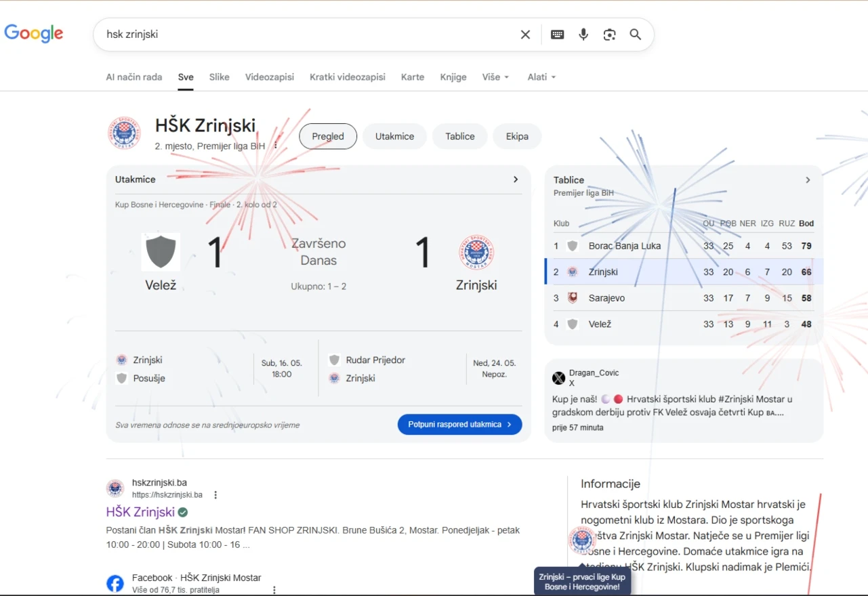Screen dimensions: 868x596
Task: Switch to AI način rada tab
Action: (x=134, y=77)
